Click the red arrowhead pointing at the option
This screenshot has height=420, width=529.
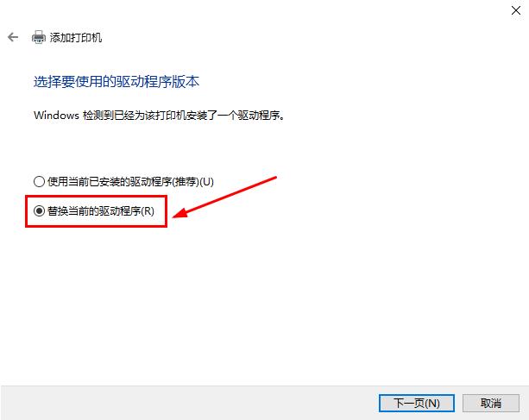[179, 213]
